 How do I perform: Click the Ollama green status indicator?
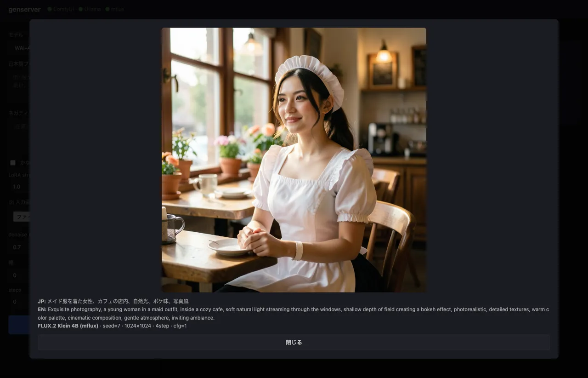[x=81, y=9]
